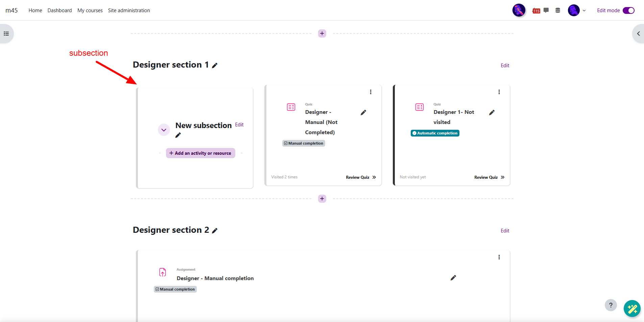Expand the user account menu arrow
The image size is (644, 322).
pos(584,10)
